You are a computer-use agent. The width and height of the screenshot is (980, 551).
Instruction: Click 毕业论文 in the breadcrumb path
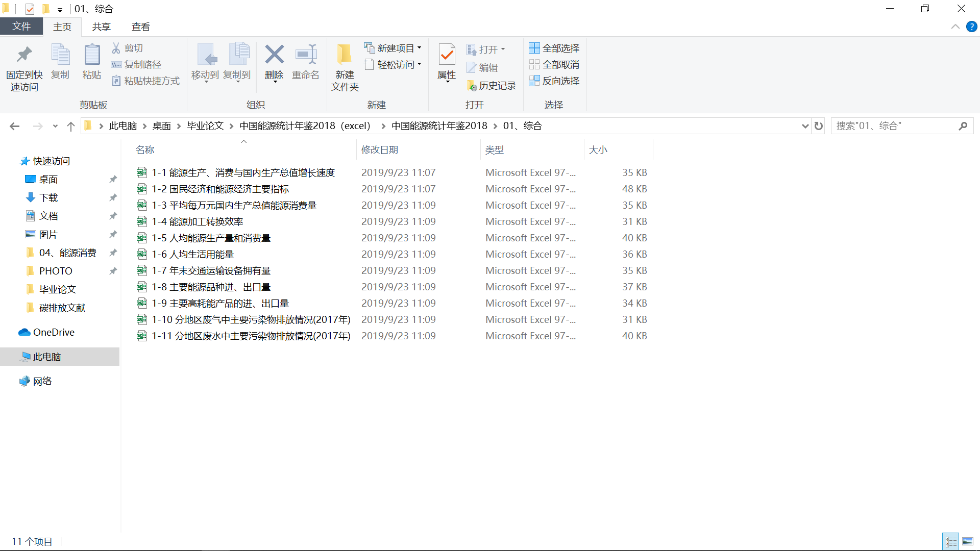(x=205, y=126)
